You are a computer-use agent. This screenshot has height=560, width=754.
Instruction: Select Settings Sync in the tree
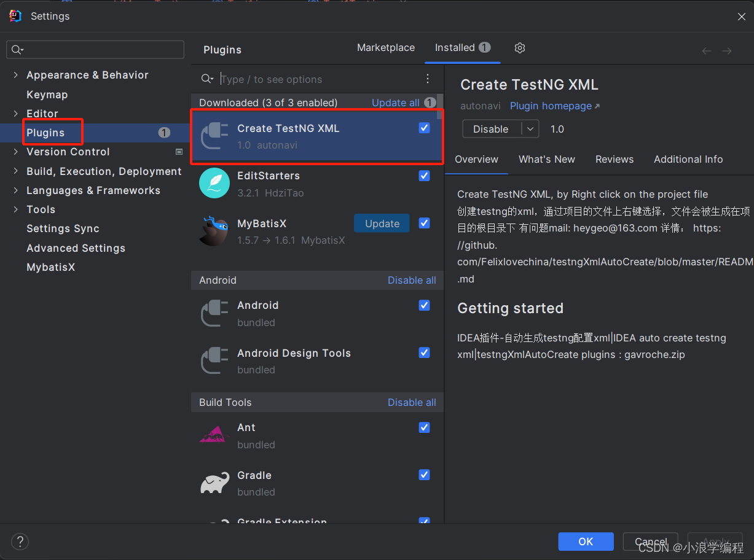(x=63, y=228)
